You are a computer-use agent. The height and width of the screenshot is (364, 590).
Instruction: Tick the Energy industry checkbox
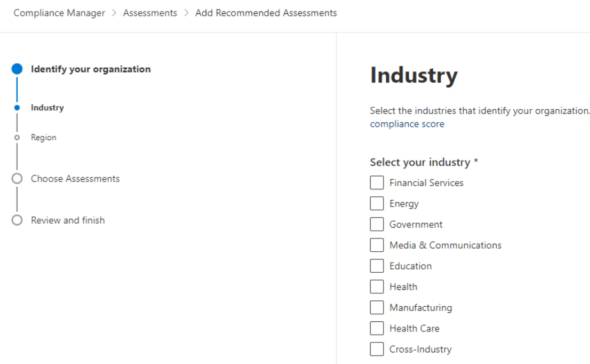point(377,204)
